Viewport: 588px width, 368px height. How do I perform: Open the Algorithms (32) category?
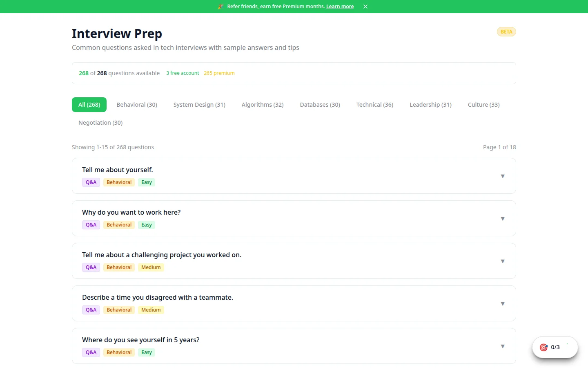click(263, 105)
